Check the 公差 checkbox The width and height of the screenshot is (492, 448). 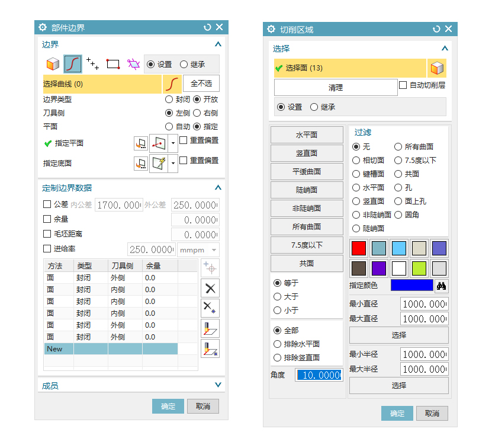click(47, 204)
